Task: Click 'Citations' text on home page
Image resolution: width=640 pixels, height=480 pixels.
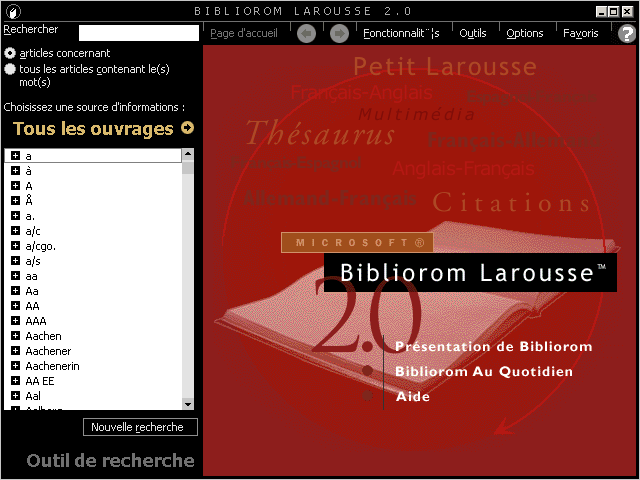Action: pos(511,202)
